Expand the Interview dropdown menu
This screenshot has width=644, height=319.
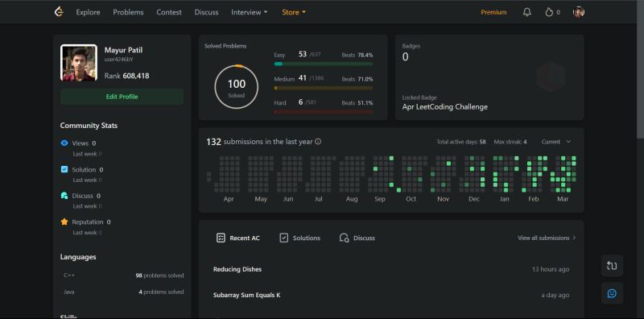[x=250, y=12]
